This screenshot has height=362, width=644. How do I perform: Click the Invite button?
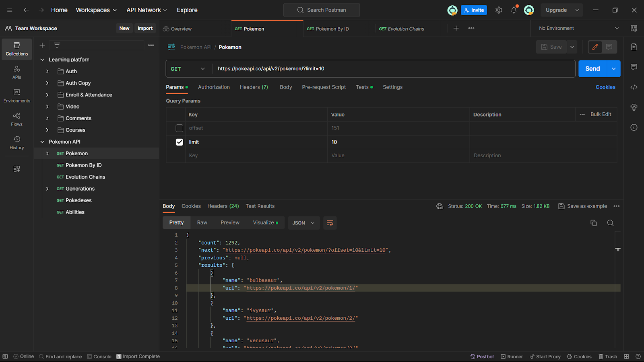coord(474,10)
